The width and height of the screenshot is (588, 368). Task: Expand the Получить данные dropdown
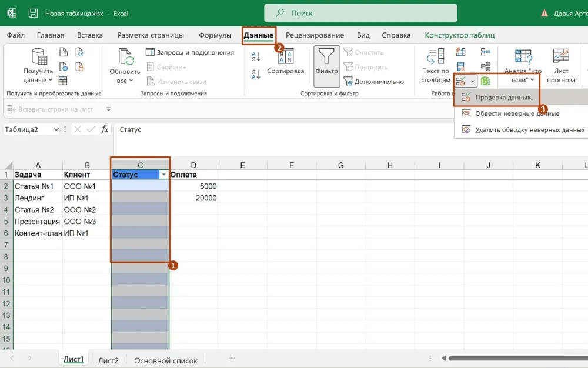pos(38,80)
